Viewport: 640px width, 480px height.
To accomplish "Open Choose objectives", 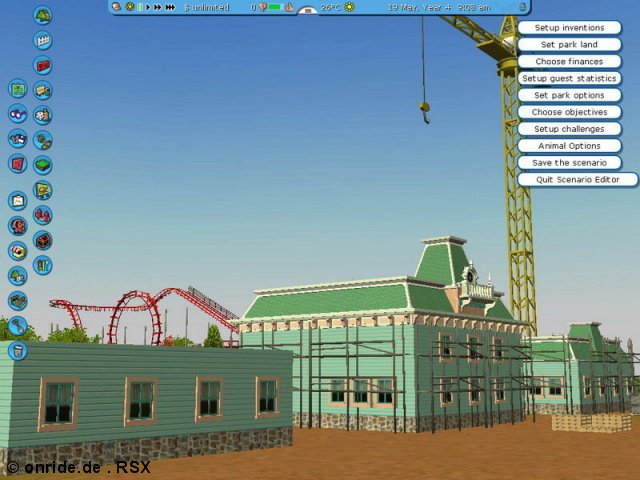I will click(x=569, y=112).
